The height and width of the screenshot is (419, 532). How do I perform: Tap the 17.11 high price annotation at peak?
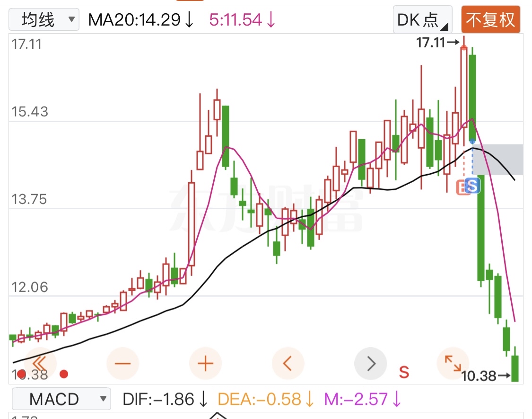coord(437,43)
